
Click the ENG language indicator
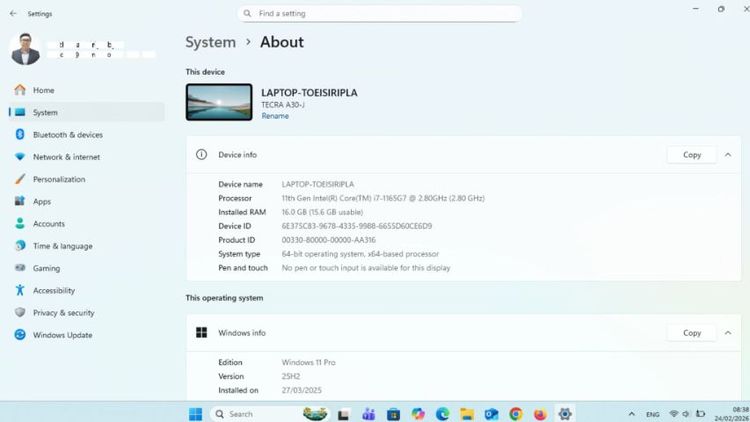(652, 414)
